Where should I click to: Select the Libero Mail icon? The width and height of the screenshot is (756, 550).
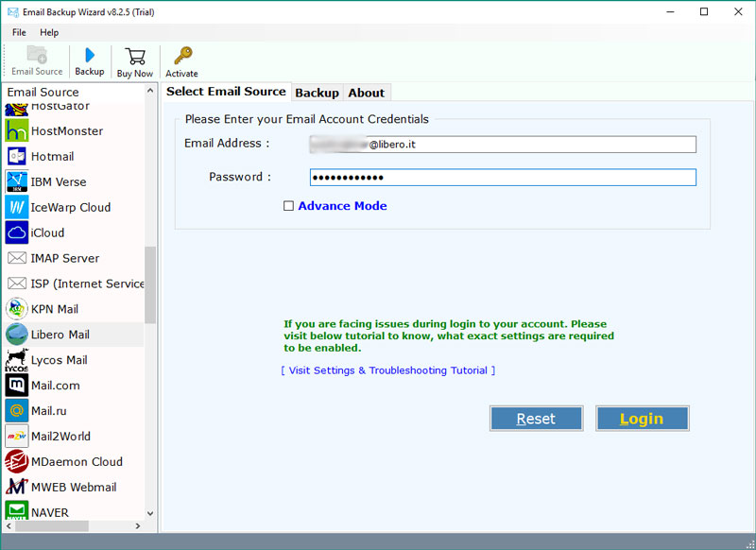[x=17, y=335]
